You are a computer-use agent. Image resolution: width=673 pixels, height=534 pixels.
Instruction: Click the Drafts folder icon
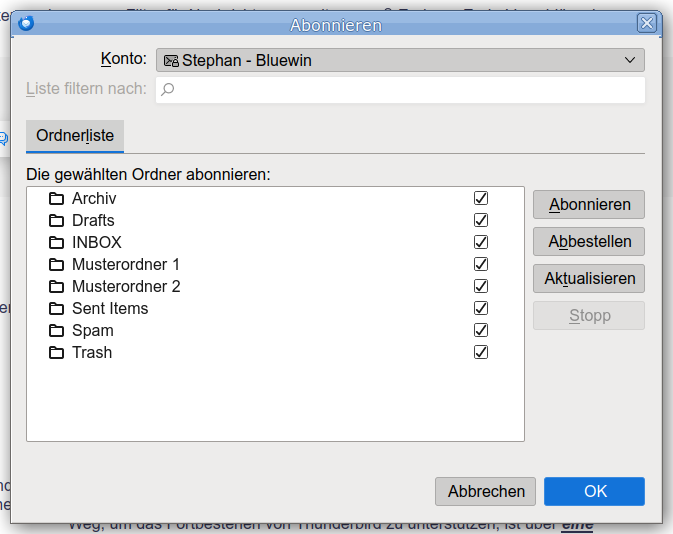(56, 220)
